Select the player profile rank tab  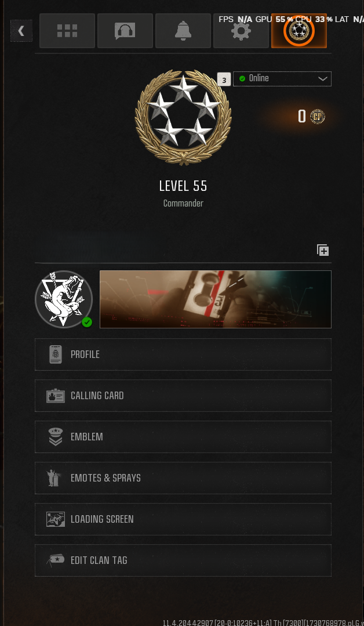299,31
